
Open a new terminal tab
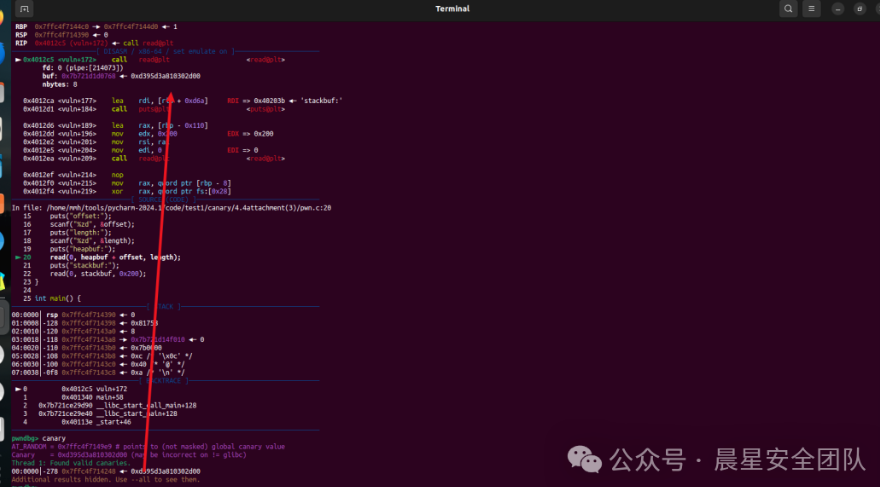click(x=24, y=9)
